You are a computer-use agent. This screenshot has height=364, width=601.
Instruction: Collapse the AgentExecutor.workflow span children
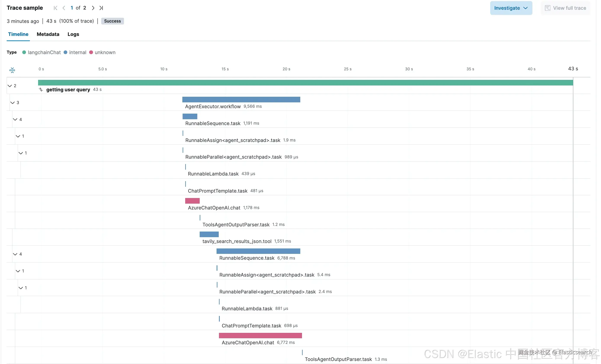12,102
